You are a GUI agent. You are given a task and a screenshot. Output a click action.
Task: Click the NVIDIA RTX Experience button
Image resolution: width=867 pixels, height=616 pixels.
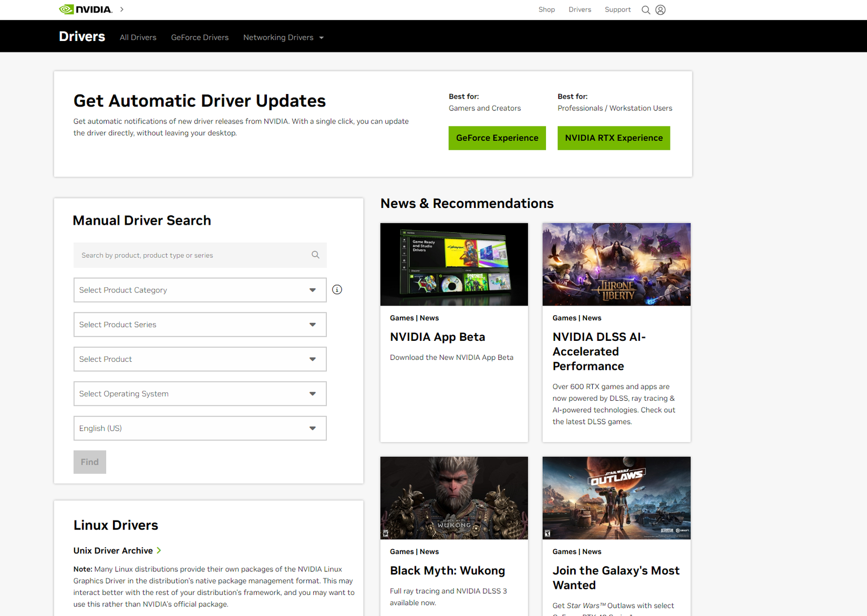[x=614, y=138]
